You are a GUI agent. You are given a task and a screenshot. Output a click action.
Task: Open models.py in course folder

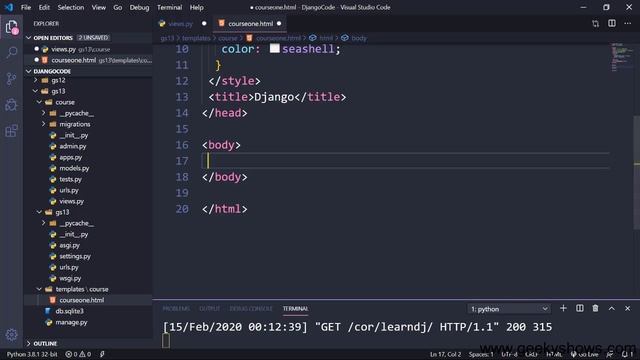pos(74,168)
